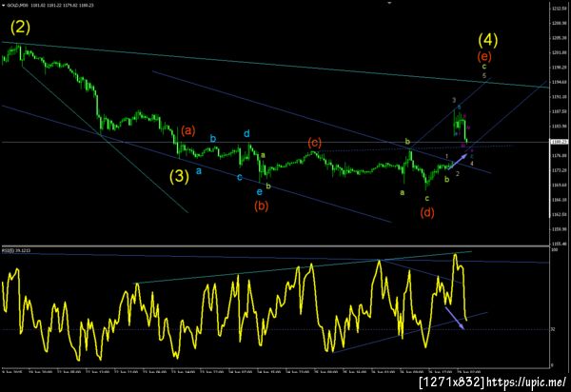Click the orange (c) wave label
Viewport: 571px width, 392px height.
(314, 143)
